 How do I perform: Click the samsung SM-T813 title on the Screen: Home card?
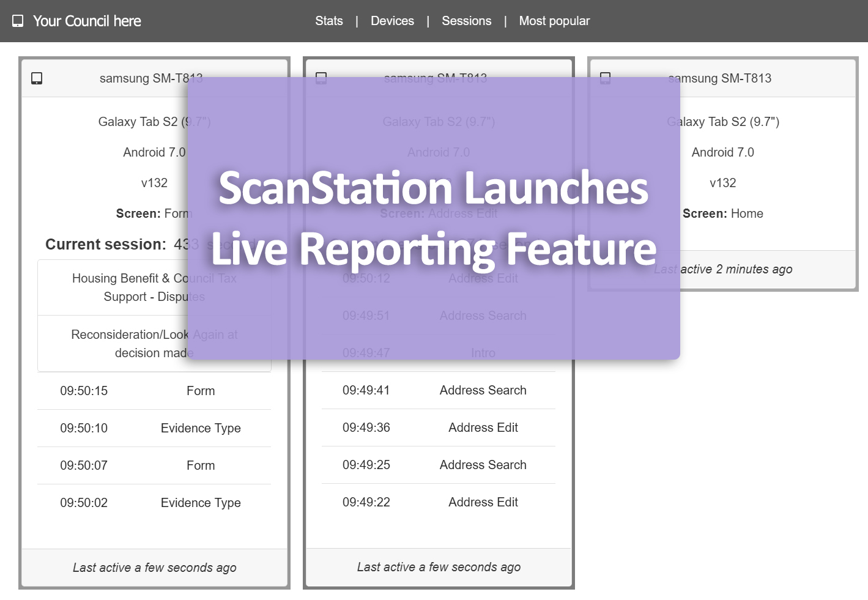click(720, 78)
